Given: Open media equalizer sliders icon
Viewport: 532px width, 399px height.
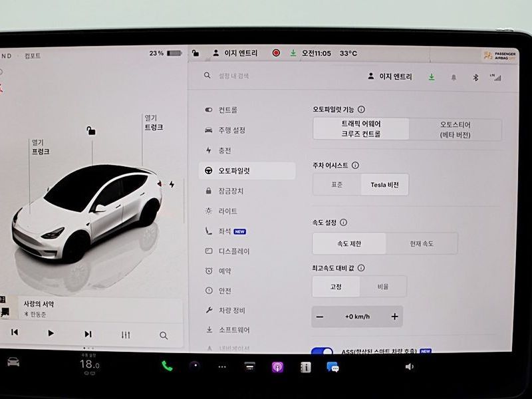Looking at the screenshot, I should 126,335.
